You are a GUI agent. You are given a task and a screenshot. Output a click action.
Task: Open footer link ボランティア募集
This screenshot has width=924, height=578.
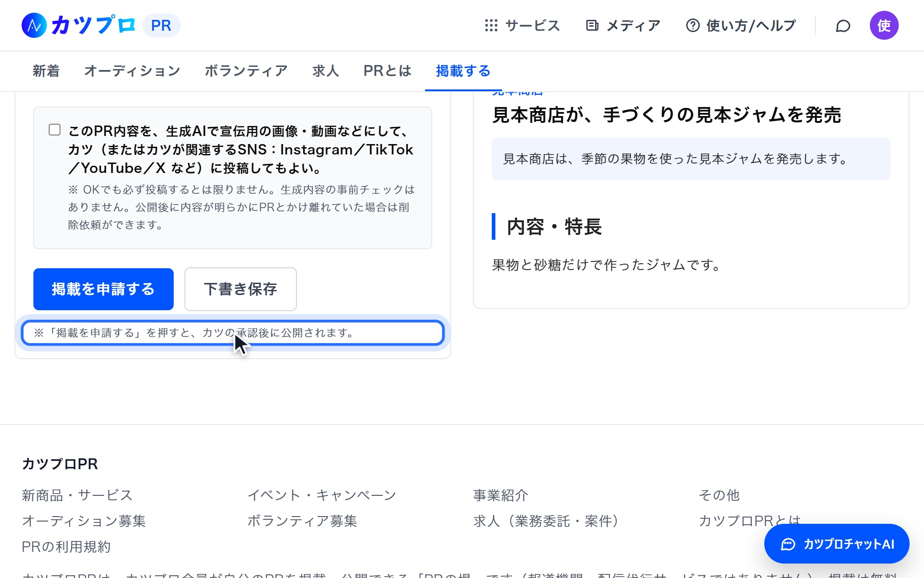pyautogui.click(x=302, y=521)
